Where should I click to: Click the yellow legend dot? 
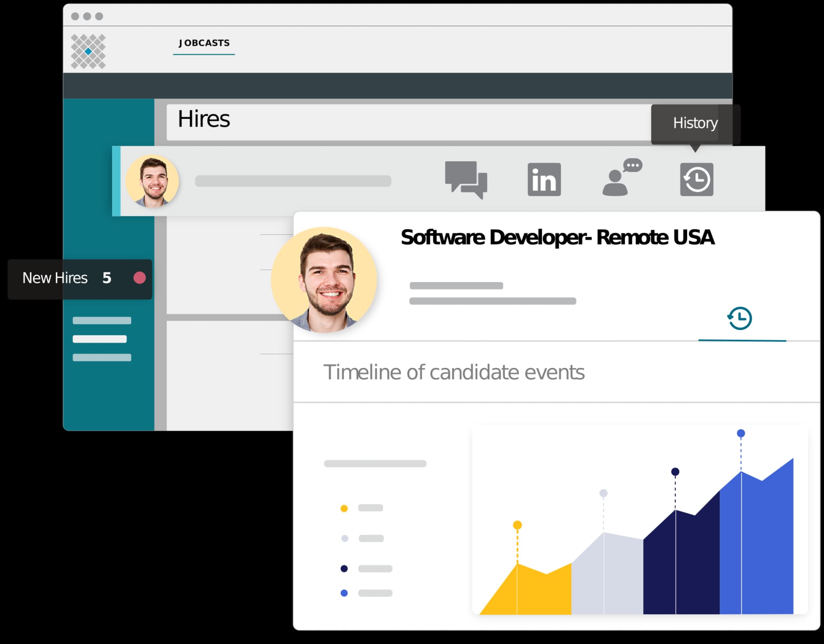(x=344, y=509)
